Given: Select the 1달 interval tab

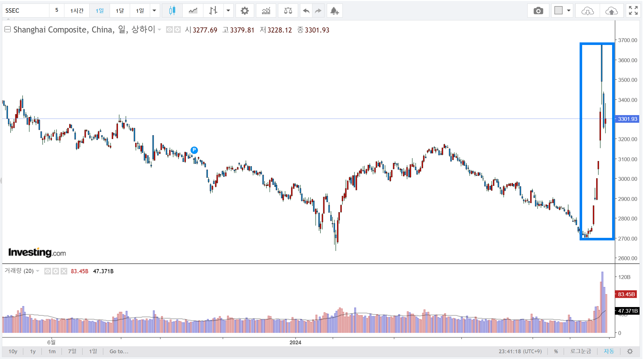Looking at the screenshot, I should [120, 11].
